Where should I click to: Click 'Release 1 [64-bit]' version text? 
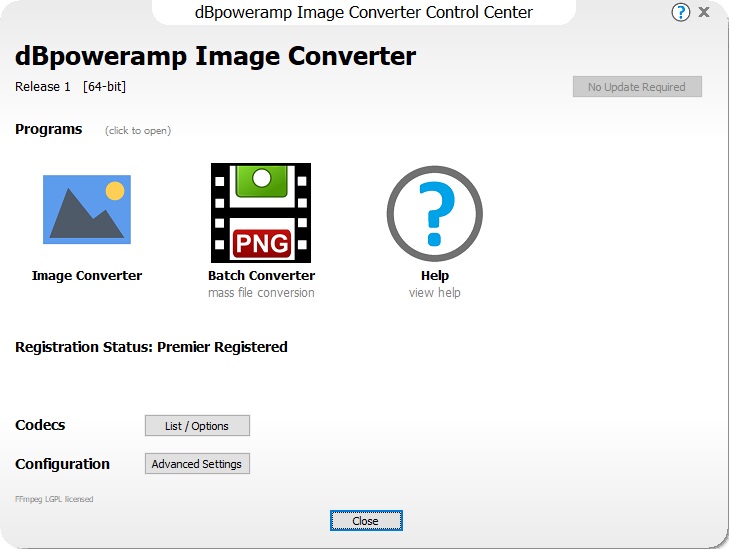[70, 87]
